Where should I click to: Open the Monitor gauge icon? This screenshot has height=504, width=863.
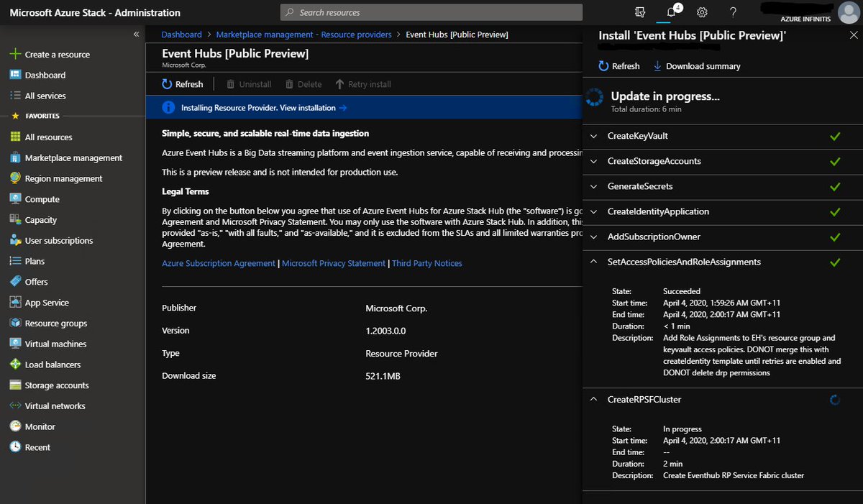tap(15, 426)
